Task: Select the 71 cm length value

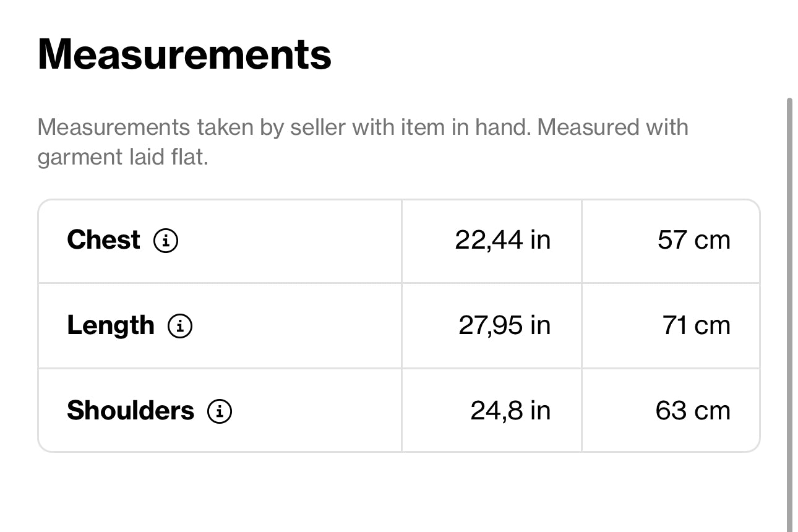Action: [696, 325]
